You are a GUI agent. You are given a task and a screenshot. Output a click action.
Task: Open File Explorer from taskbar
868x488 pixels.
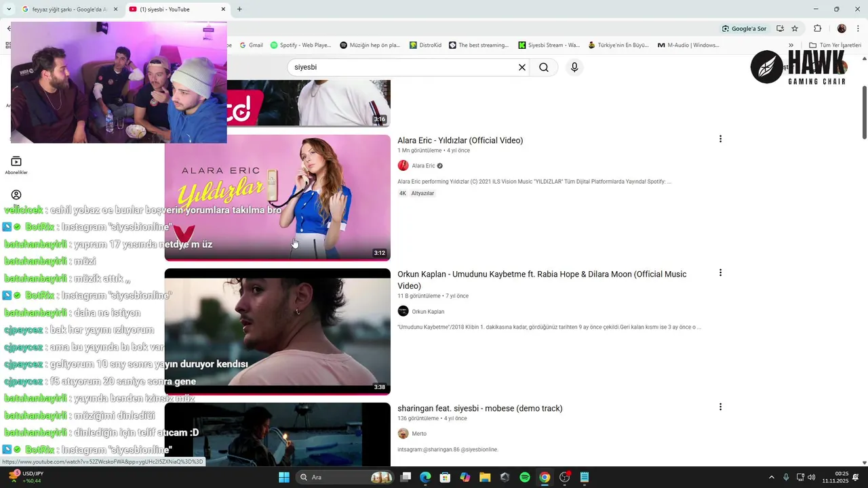[485, 477]
